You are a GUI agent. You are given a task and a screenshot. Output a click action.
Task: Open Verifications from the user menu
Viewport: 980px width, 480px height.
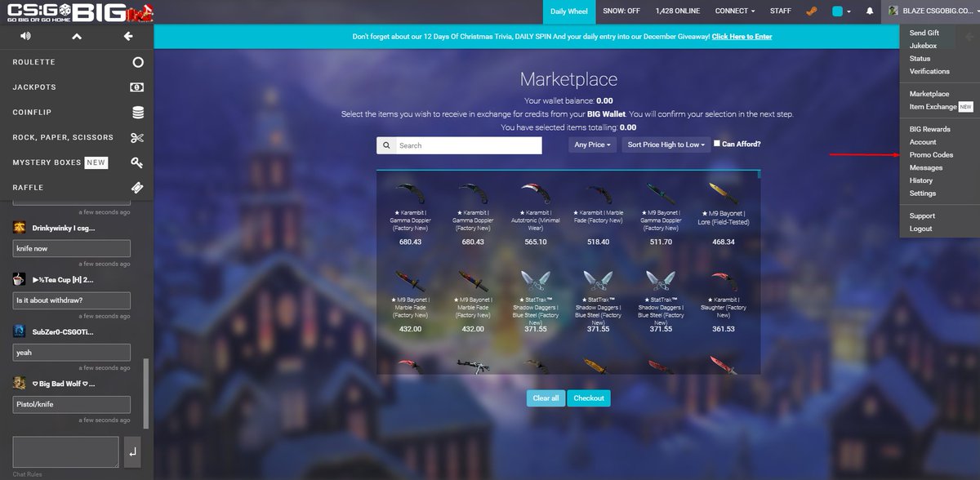(x=929, y=71)
